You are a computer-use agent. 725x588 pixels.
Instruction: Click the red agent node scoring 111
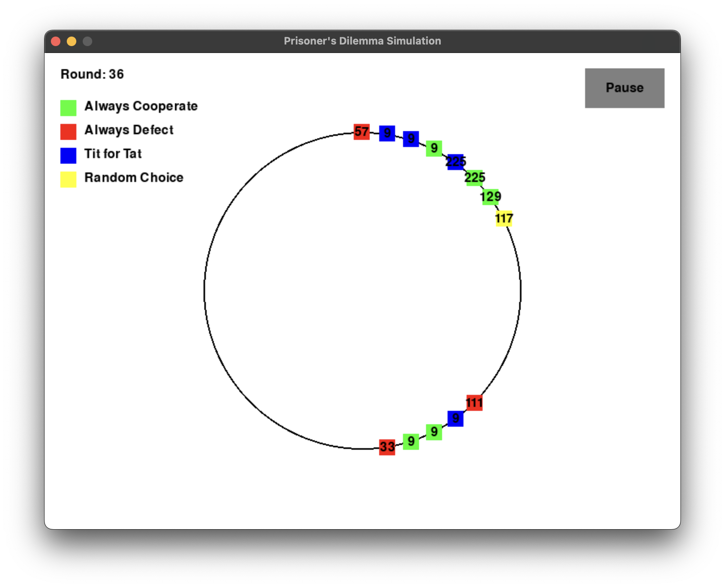coord(474,403)
